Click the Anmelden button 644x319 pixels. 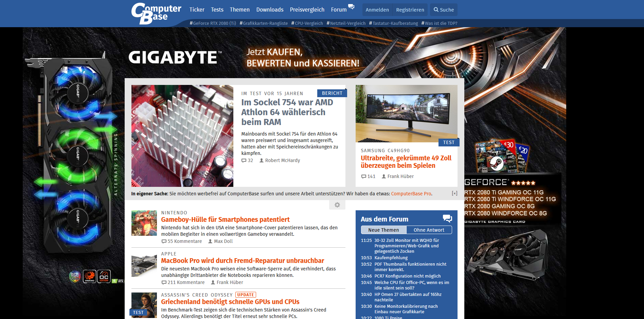pos(377,10)
